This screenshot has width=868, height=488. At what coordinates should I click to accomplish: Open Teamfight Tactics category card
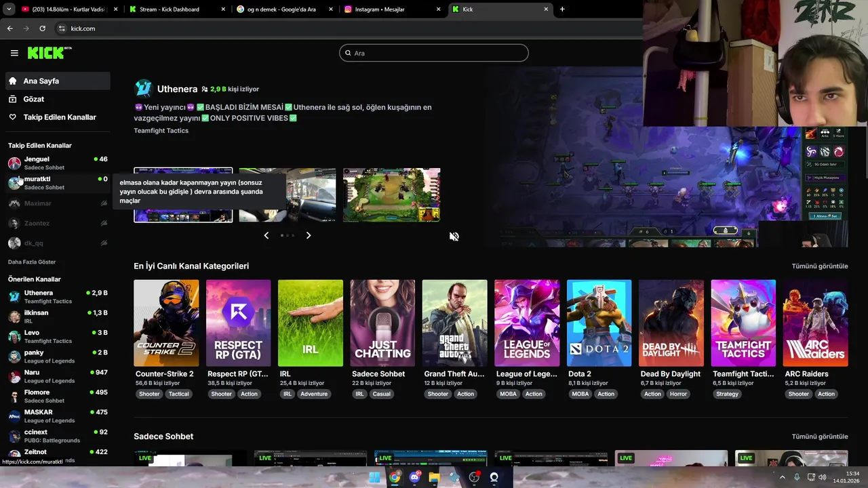coord(743,323)
